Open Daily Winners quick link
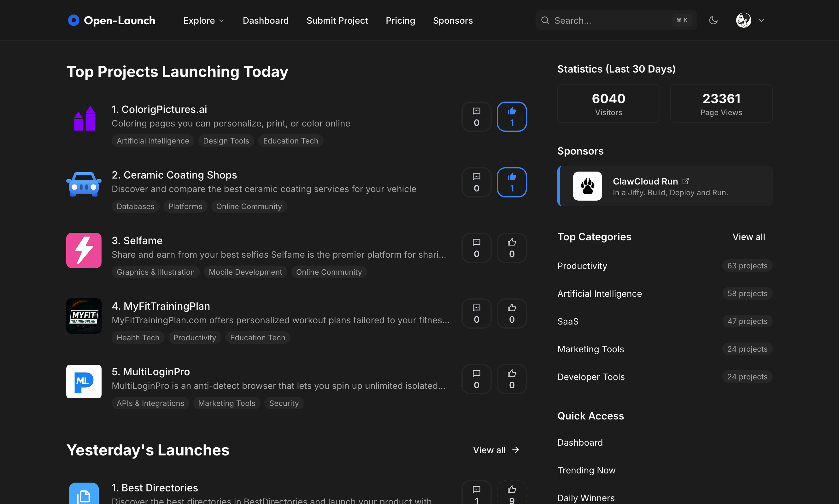 click(x=586, y=498)
